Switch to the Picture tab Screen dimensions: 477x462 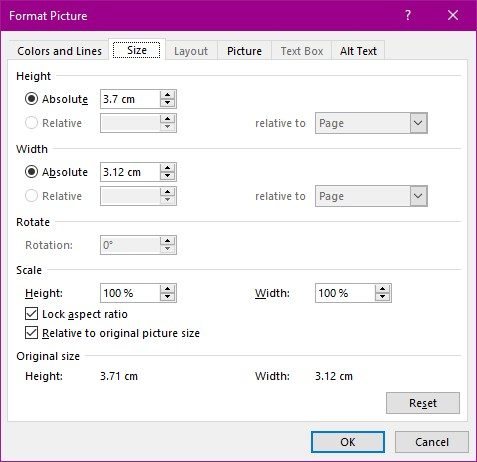pyautogui.click(x=244, y=51)
